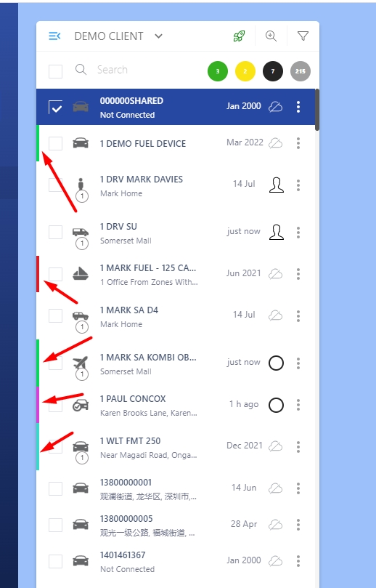Viewport: 376px width, 588px height.
Task: Open the three-dot menu for 1 WLT FMT 250
Action: 298,446
